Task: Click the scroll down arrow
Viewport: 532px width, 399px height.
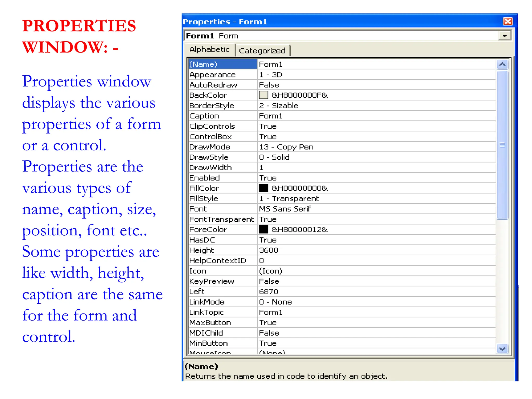Action: [x=502, y=349]
